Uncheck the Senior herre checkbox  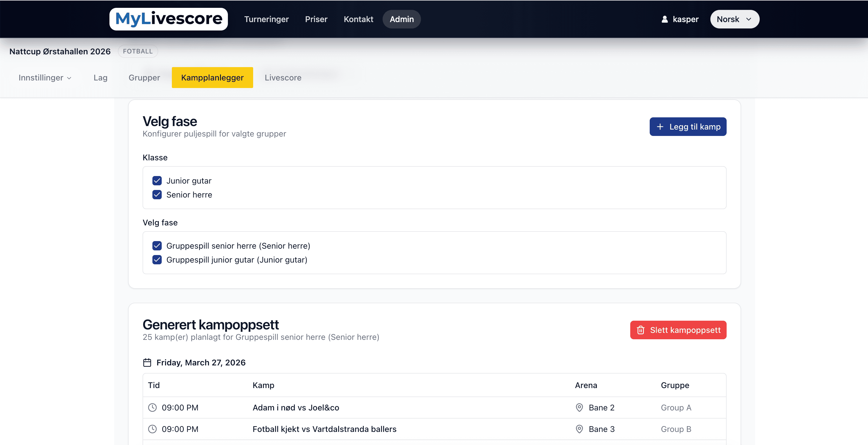pos(157,195)
